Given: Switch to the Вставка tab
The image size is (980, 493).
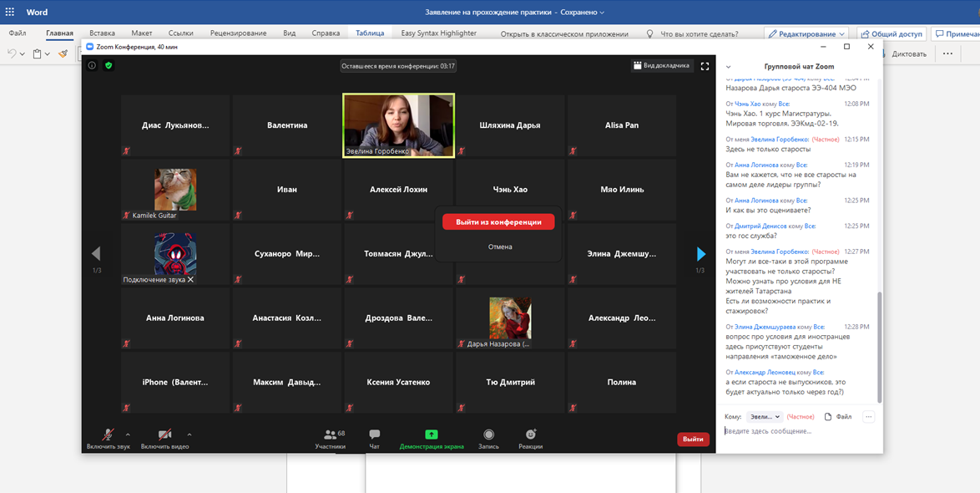Looking at the screenshot, I should tap(103, 33).
